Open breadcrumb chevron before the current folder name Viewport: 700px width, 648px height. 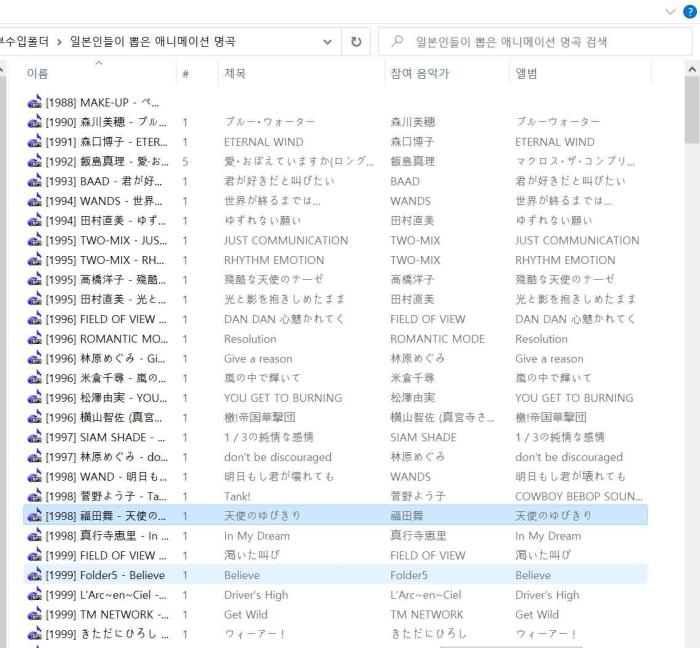[59, 42]
